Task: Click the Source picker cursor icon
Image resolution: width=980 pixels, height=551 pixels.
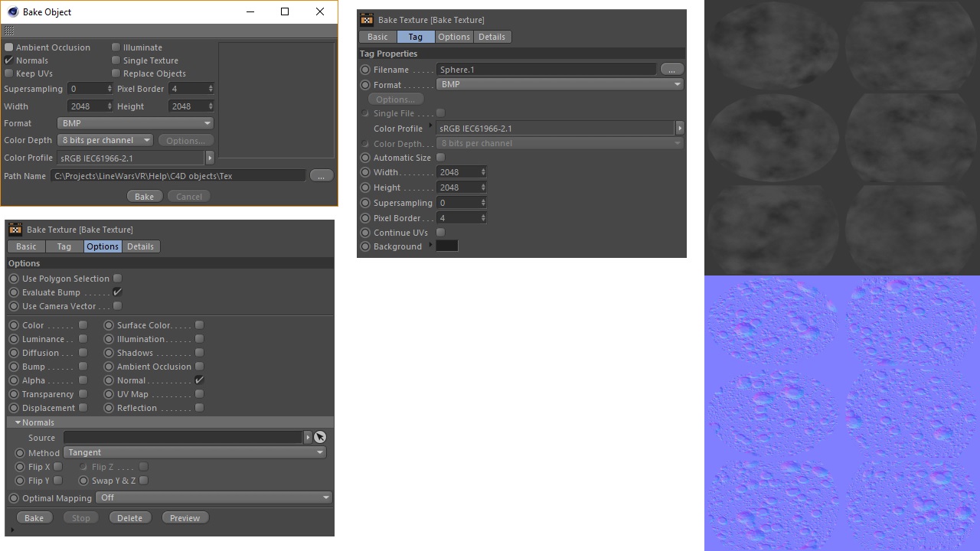Action: coord(320,437)
